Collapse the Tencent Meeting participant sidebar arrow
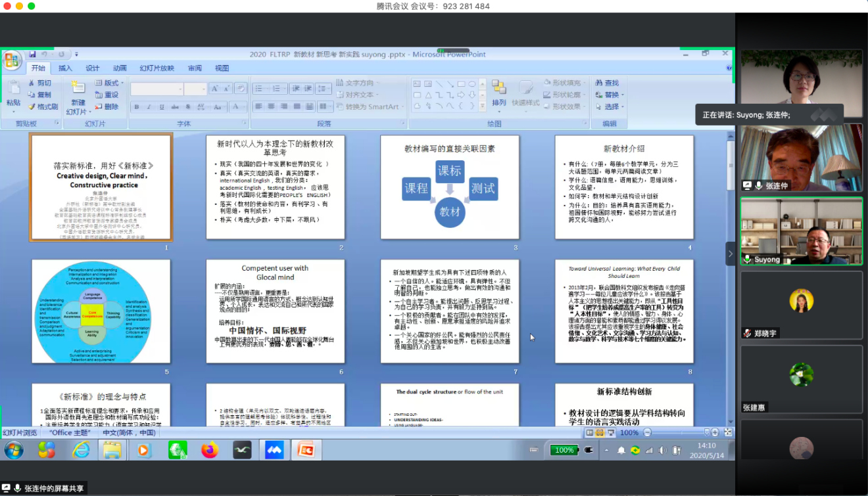Viewport: 868px width, 496px height. [x=730, y=254]
